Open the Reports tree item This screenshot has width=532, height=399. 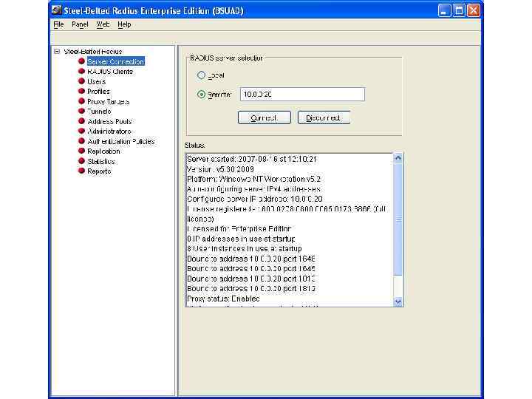[x=99, y=171]
